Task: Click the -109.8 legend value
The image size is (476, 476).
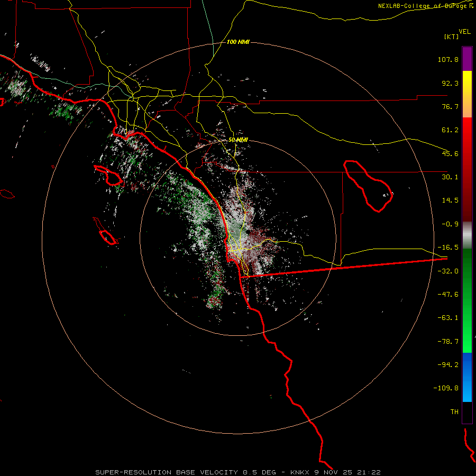Action: point(446,388)
